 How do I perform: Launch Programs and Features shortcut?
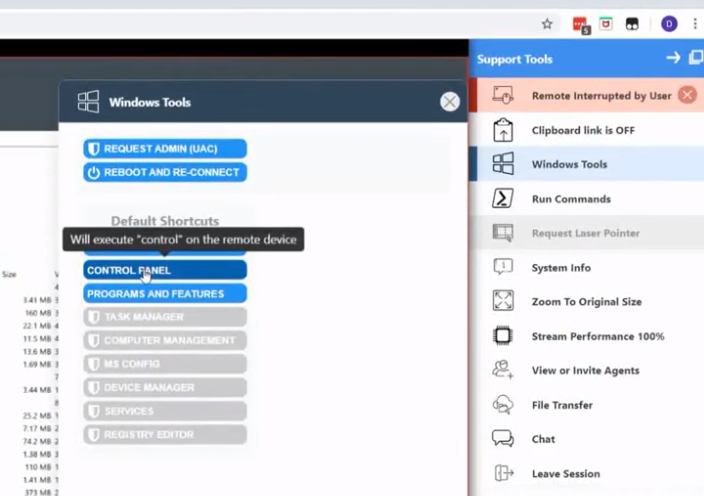point(165,294)
